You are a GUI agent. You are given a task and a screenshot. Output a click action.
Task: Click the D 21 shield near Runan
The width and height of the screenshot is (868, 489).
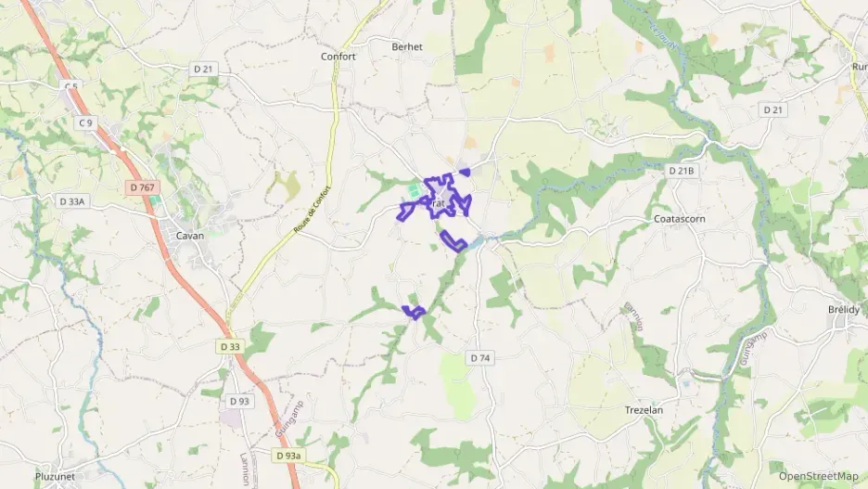(x=772, y=110)
